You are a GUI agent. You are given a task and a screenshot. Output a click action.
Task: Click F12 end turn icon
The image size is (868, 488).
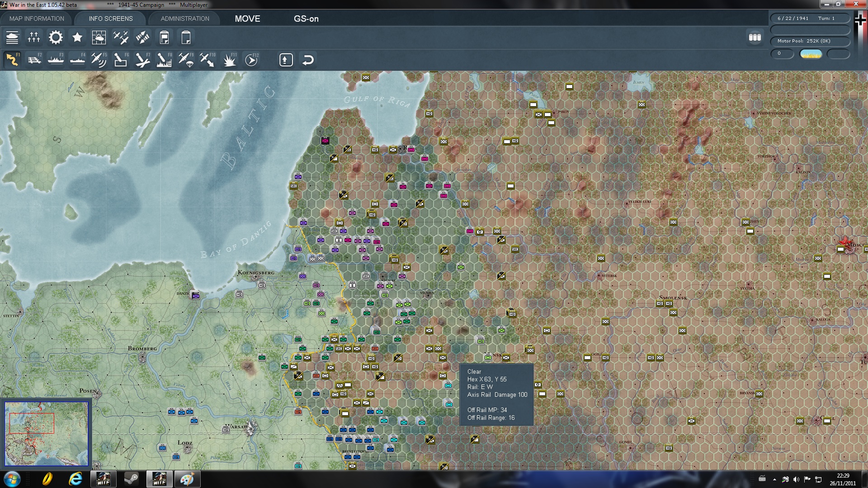coord(251,60)
